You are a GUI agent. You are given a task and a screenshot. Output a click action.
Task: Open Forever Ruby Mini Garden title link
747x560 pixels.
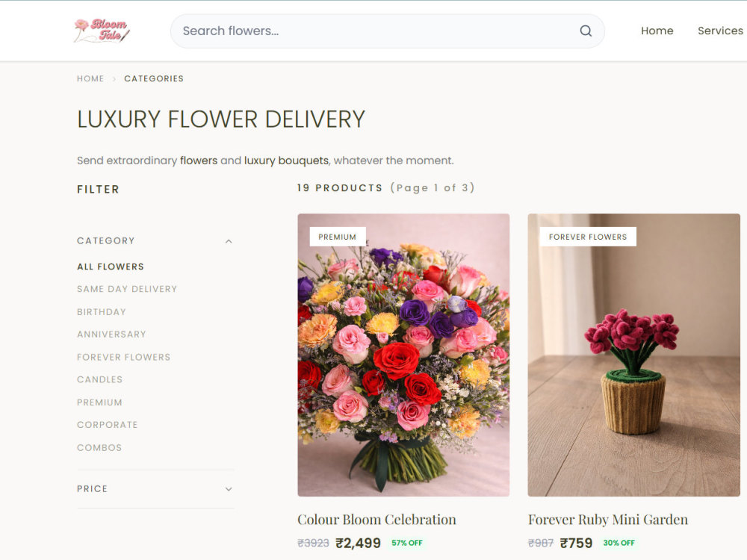608,520
